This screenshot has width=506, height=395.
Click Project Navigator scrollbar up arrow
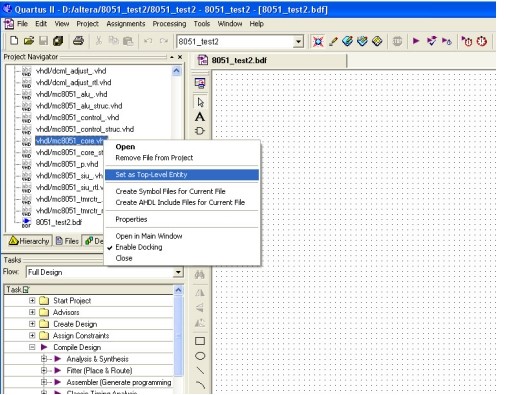[176, 71]
